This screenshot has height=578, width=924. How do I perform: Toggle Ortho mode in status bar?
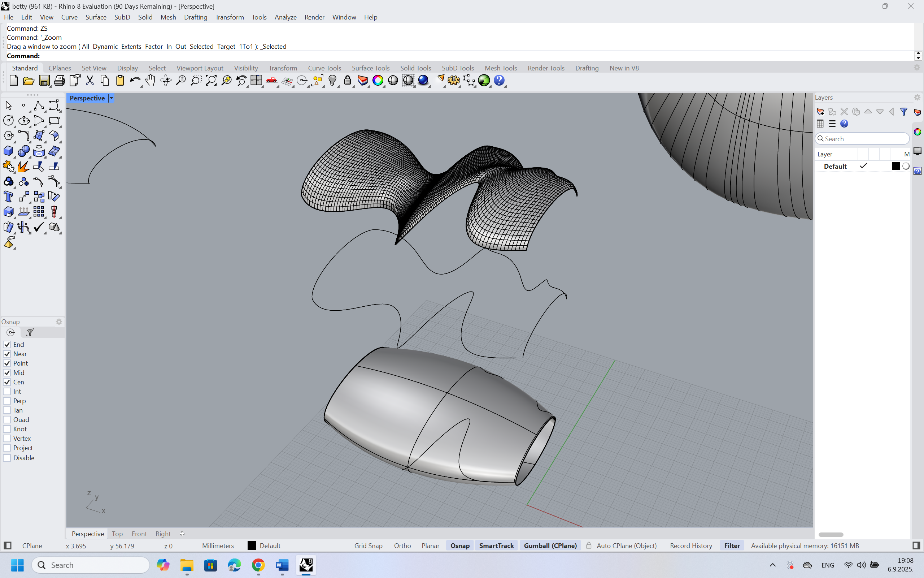402,545
